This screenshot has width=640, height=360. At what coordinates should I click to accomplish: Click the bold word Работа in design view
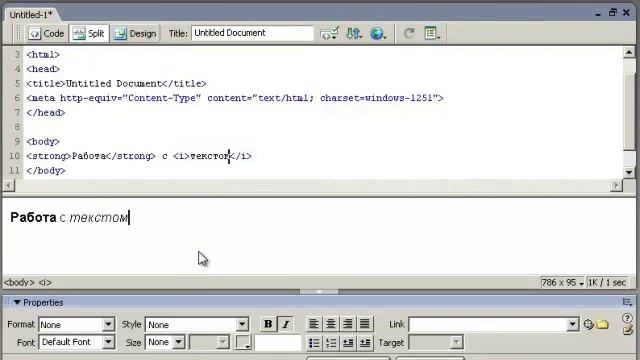[x=33, y=217]
